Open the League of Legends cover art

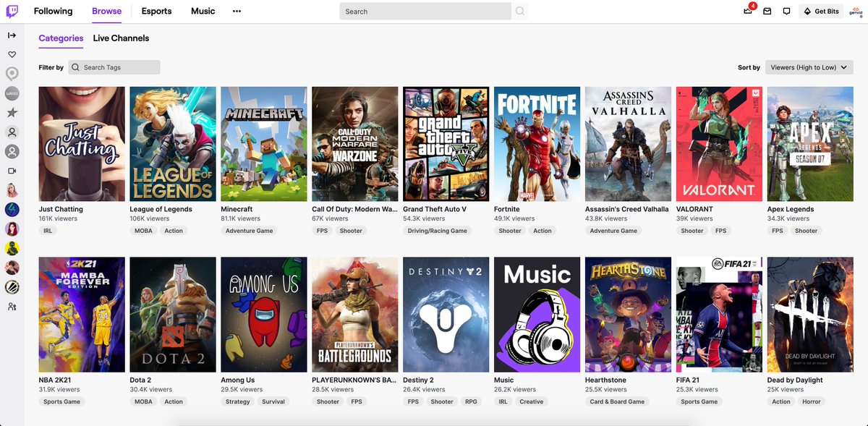(x=173, y=144)
